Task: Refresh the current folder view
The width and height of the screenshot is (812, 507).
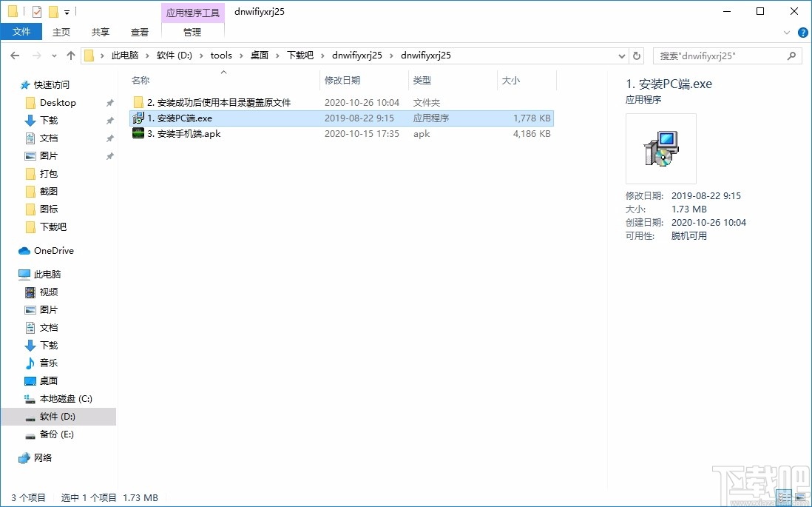Action: click(x=636, y=55)
